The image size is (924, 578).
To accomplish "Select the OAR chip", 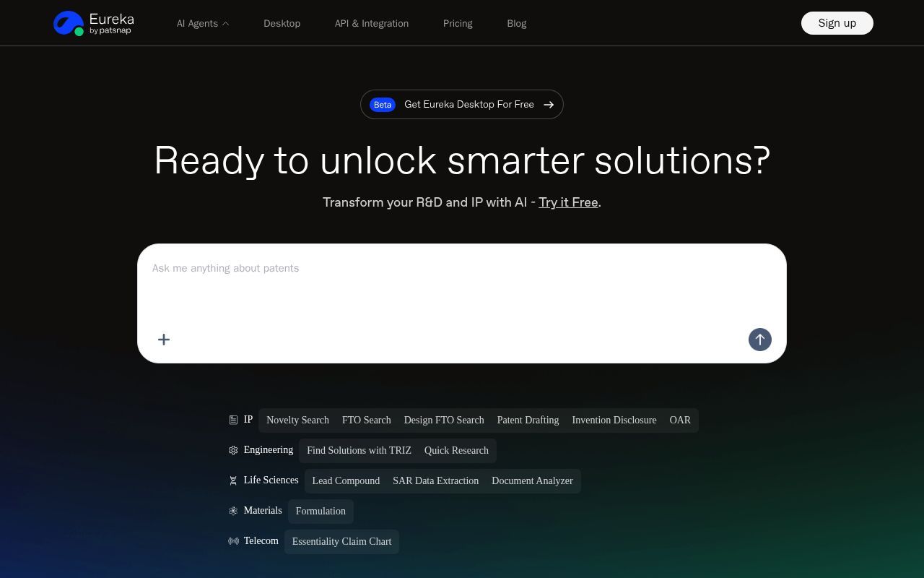I will point(680,420).
